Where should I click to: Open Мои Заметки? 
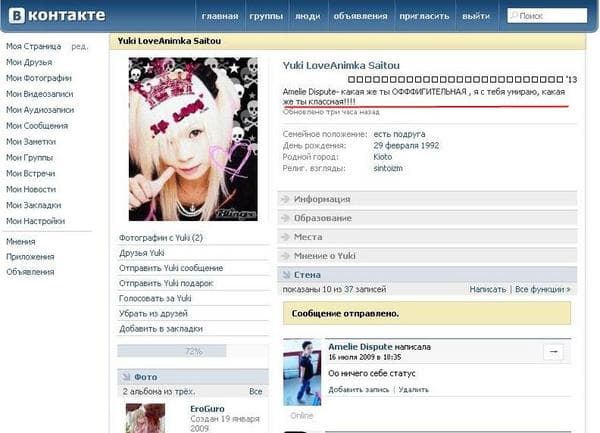(x=31, y=142)
